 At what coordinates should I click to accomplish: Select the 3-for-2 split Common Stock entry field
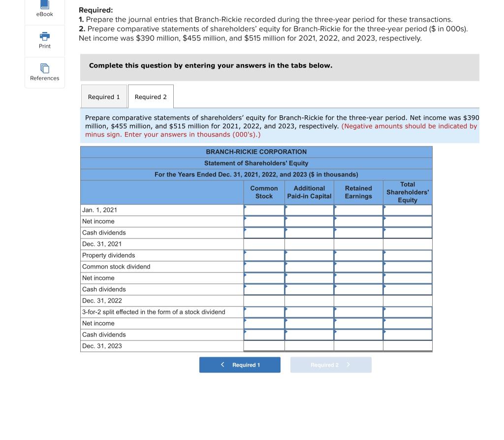pyautogui.click(x=264, y=311)
